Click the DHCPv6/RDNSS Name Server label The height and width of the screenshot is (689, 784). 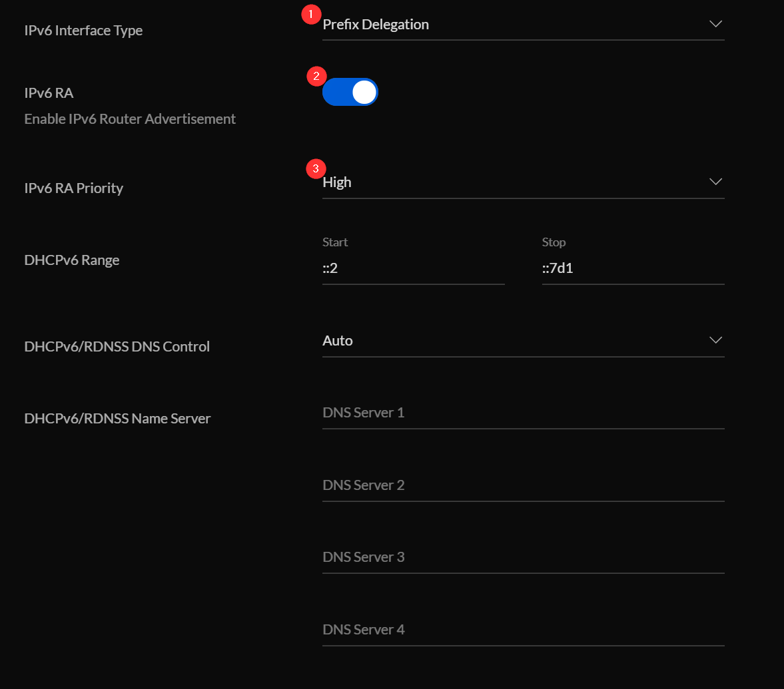pyautogui.click(x=117, y=419)
